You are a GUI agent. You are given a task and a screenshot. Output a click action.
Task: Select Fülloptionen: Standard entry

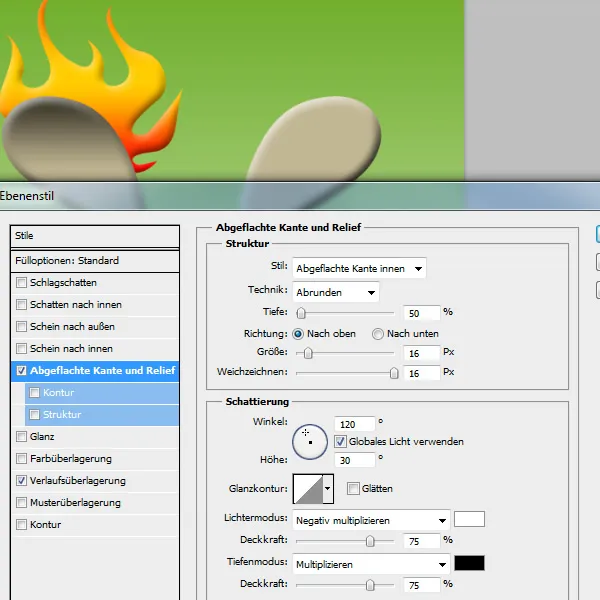(x=95, y=261)
